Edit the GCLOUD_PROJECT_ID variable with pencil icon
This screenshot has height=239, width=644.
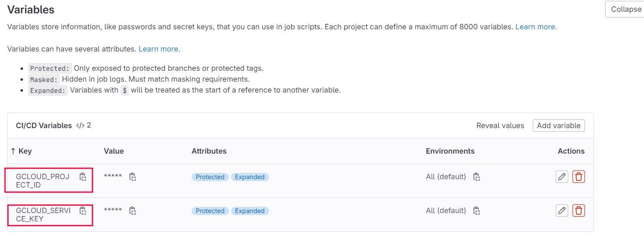coord(562,177)
